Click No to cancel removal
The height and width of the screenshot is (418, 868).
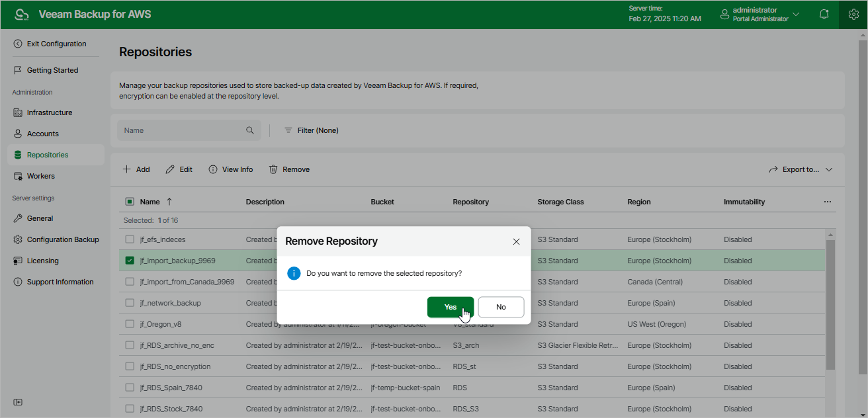point(501,307)
